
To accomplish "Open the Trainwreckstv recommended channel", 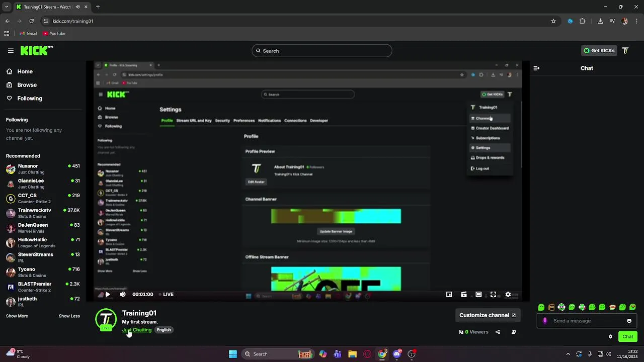I will (x=43, y=213).
